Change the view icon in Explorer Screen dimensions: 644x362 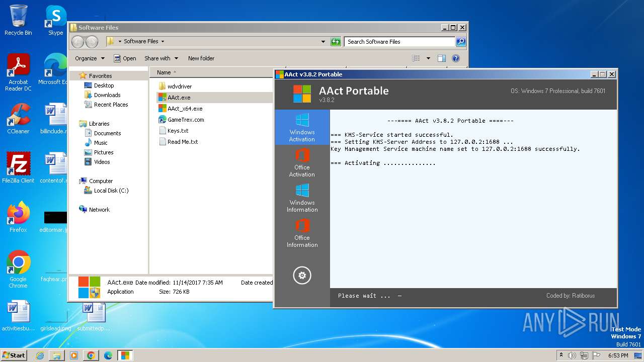point(416,58)
